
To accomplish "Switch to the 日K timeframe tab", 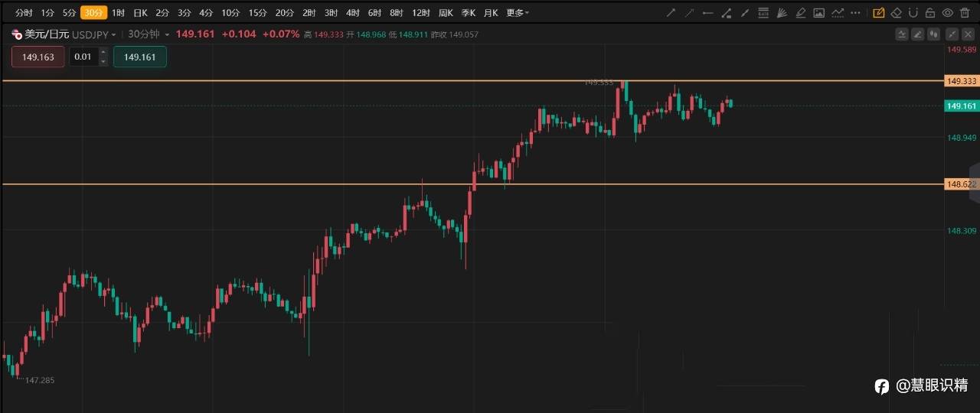I will tap(140, 13).
